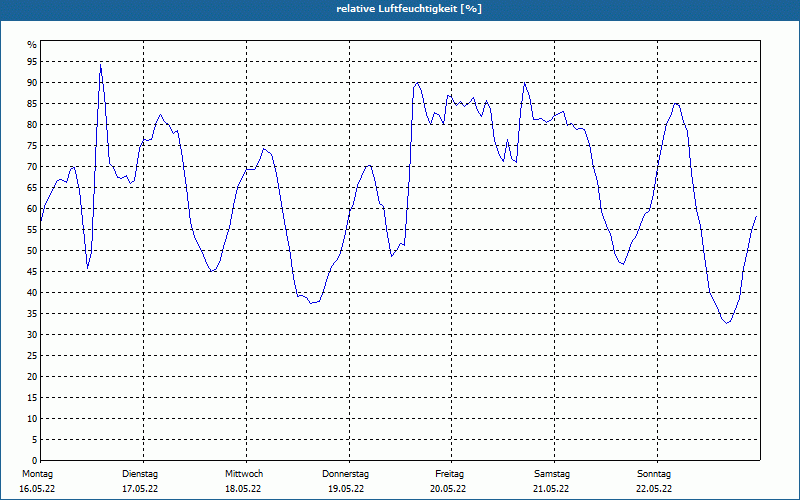800x500 pixels.
Task: Click the Sunday humidity minimum near 33%
Action: click(728, 322)
